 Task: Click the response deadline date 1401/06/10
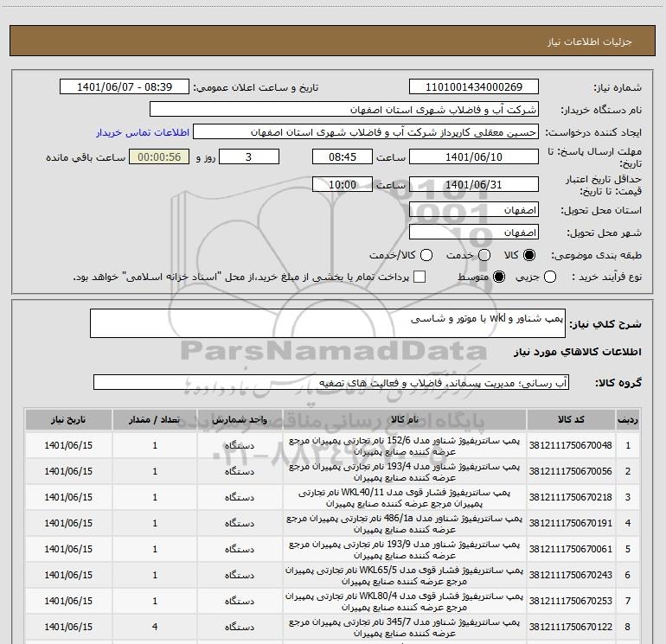[x=474, y=157]
